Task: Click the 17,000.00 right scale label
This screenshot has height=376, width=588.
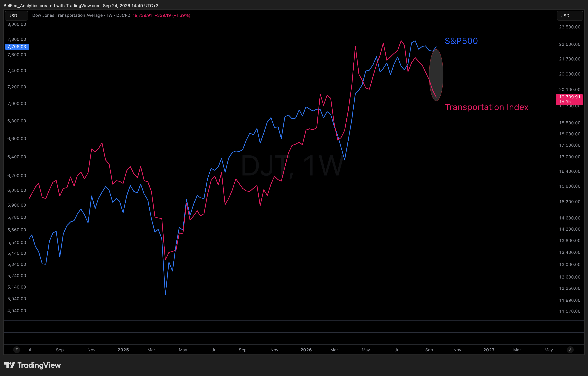Action: coord(570,157)
